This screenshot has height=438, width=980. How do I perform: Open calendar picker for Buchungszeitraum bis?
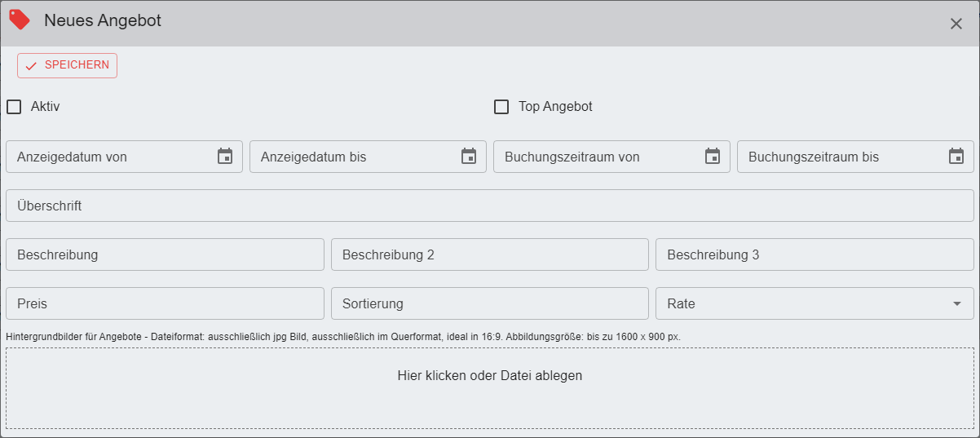click(956, 157)
